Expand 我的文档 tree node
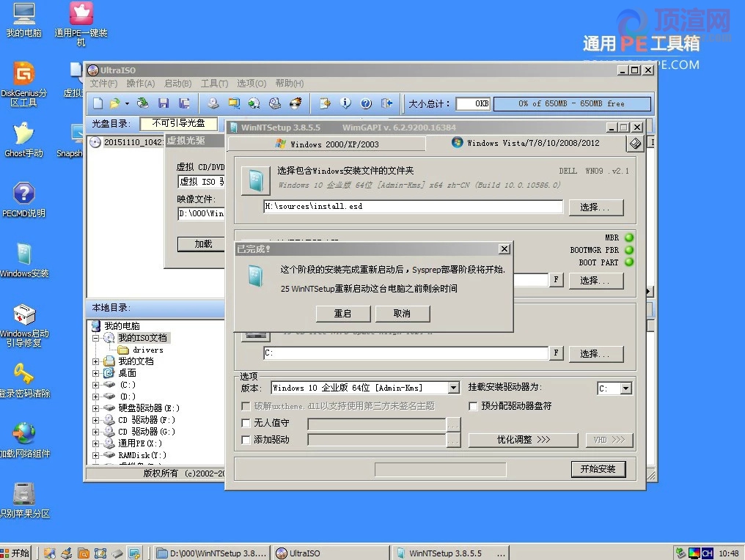Viewport: 745px width, 560px height. pos(95,361)
